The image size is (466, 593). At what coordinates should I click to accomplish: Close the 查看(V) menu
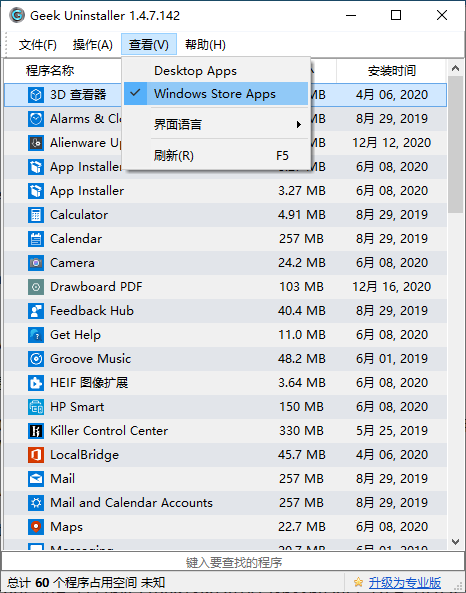[x=149, y=45]
